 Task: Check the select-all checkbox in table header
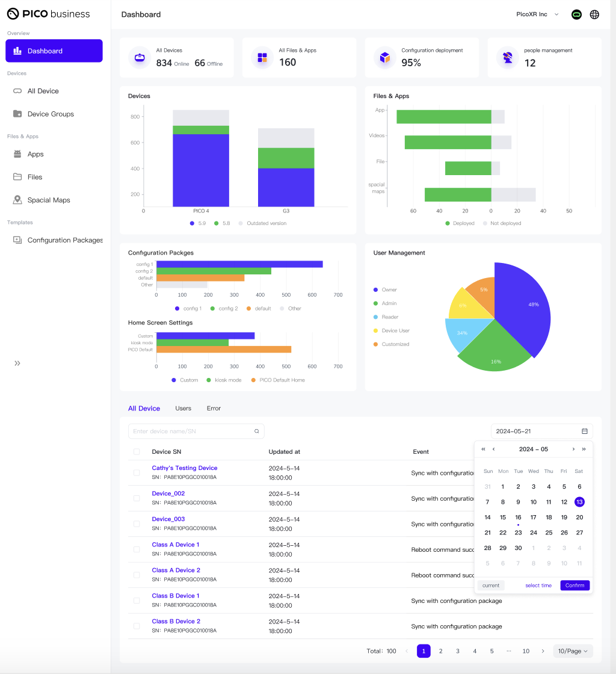[x=137, y=452]
